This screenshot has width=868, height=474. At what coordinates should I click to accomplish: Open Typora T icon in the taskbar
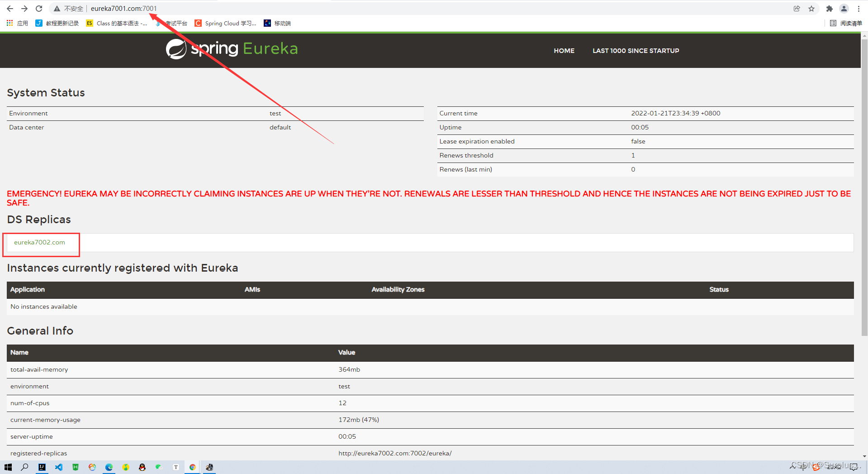pyautogui.click(x=176, y=467)
